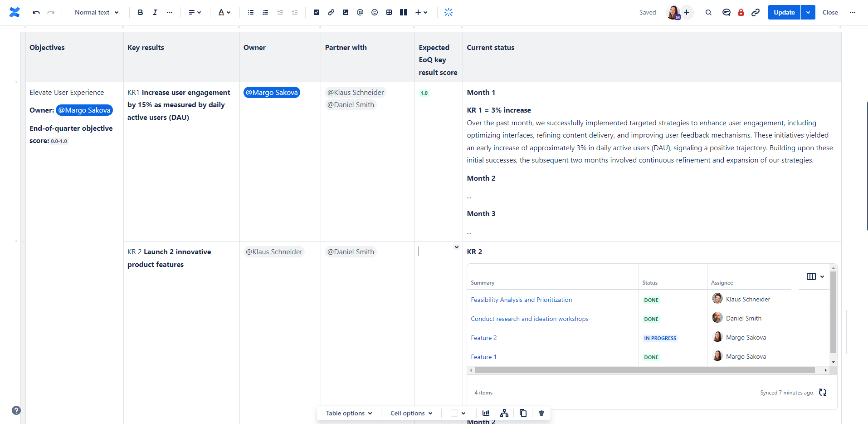
Task: Mention a teammate with @
Action: click(360, 12)
